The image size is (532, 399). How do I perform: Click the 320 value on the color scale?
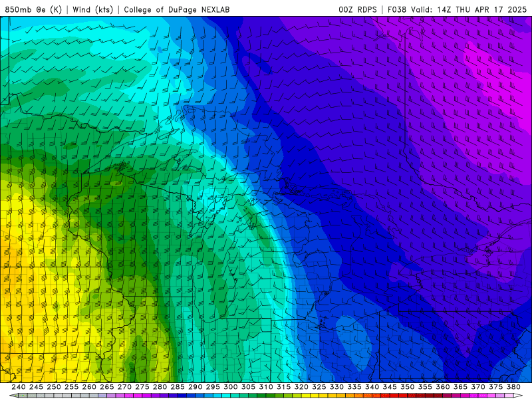point(301,387)
